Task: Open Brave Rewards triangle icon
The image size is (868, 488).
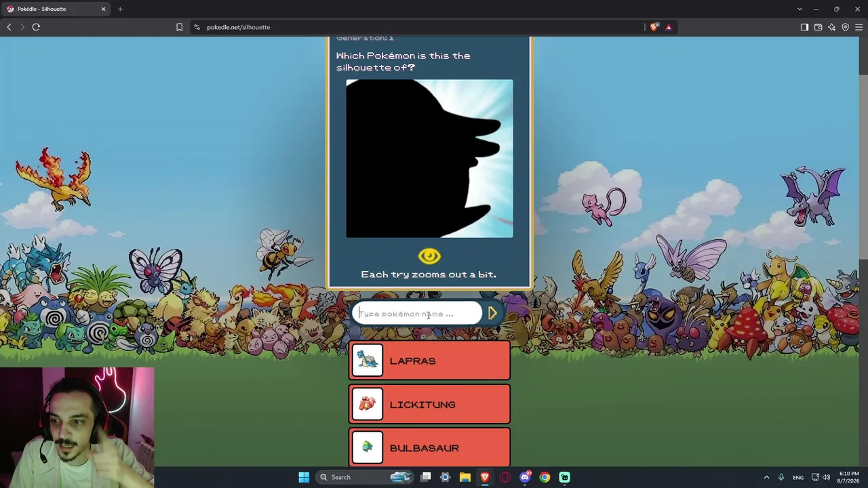Action: (668, 27)
